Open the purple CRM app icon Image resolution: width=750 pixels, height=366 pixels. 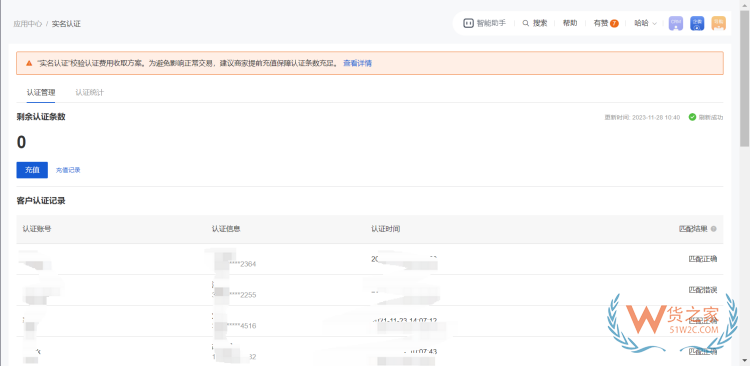pyautogui.click(x=675, y=23)
